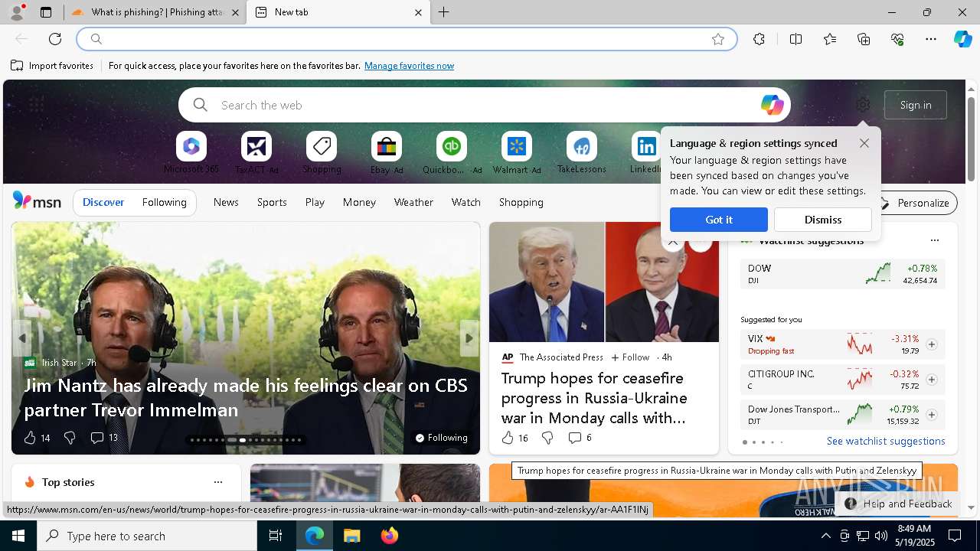Open Watchlist suggestions more options

coord(934,240)
